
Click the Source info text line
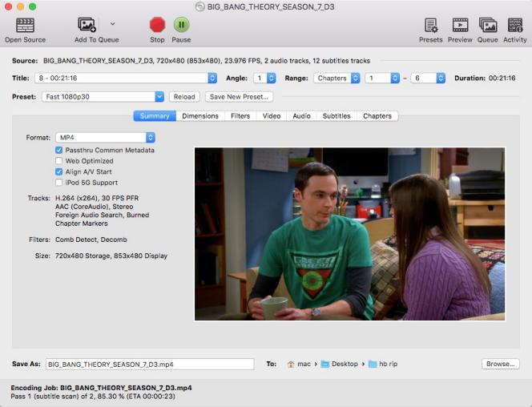pos(206,61)
